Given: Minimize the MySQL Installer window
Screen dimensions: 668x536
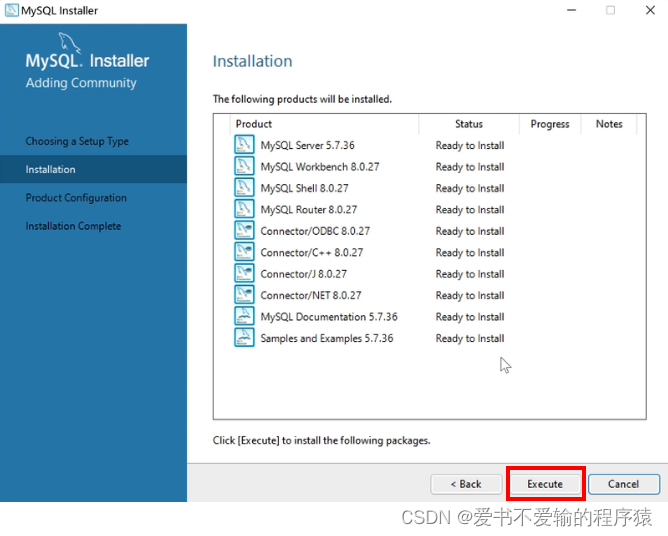Looking at the screenshot, I should (571, 10).
